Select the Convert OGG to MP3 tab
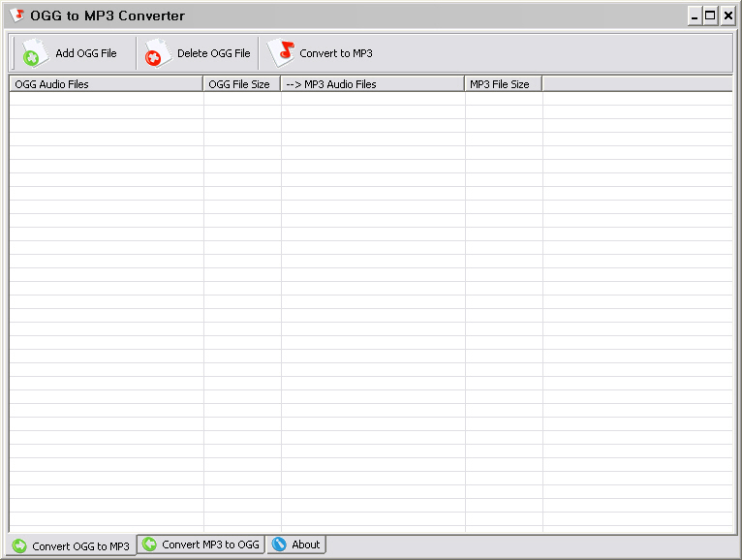Viewport: 742px width, 560px height. [80, 546]
